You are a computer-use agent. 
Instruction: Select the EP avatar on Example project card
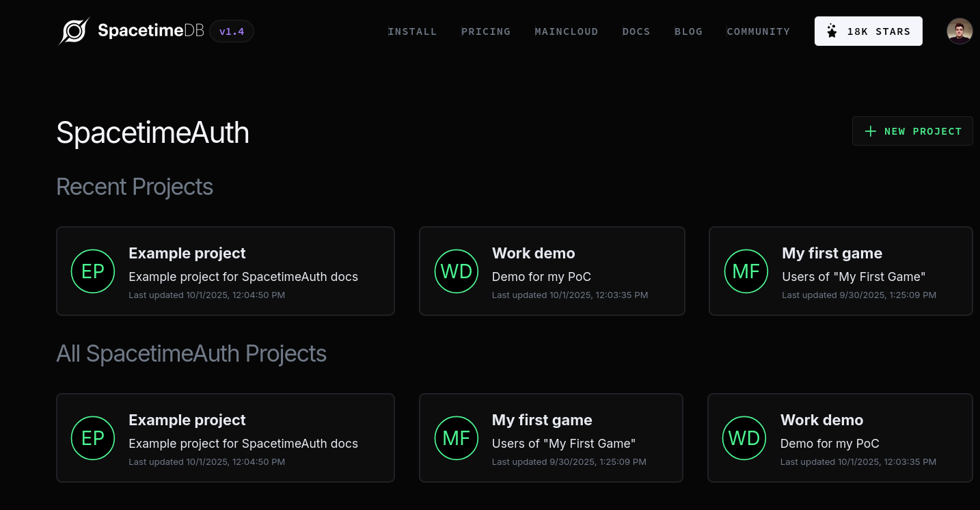point(93,271)
